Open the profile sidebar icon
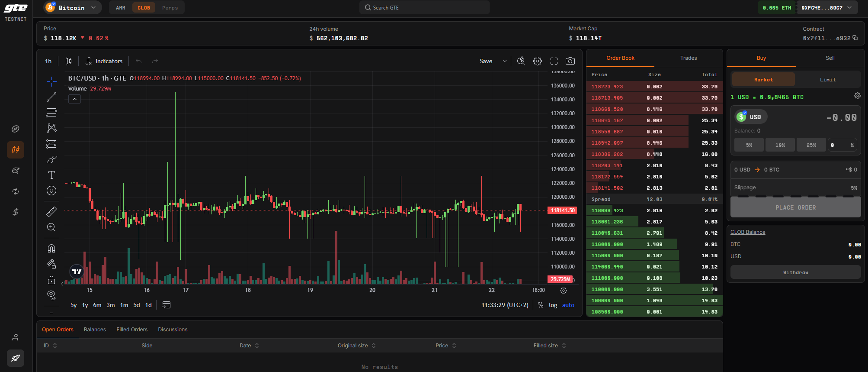 tap(16, 337)
